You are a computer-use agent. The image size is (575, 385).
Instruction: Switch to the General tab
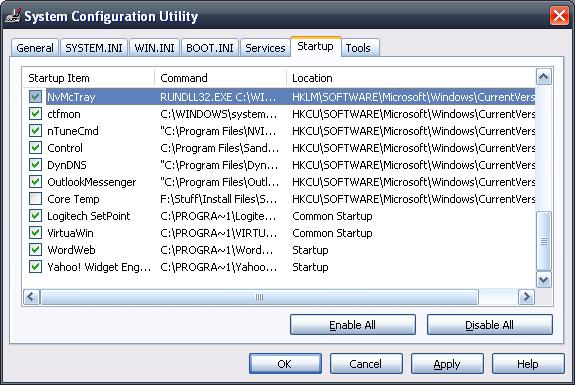coord(35,48)
